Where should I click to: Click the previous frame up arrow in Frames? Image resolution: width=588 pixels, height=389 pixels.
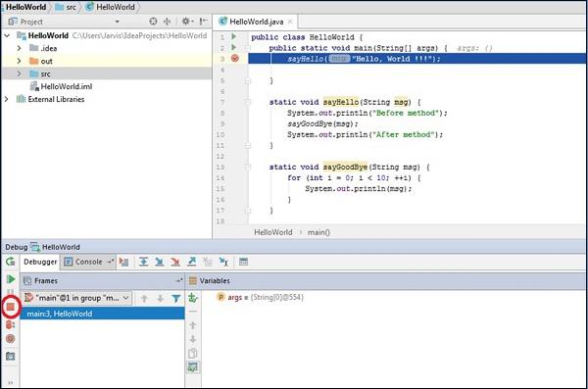[x=144, y=298]
